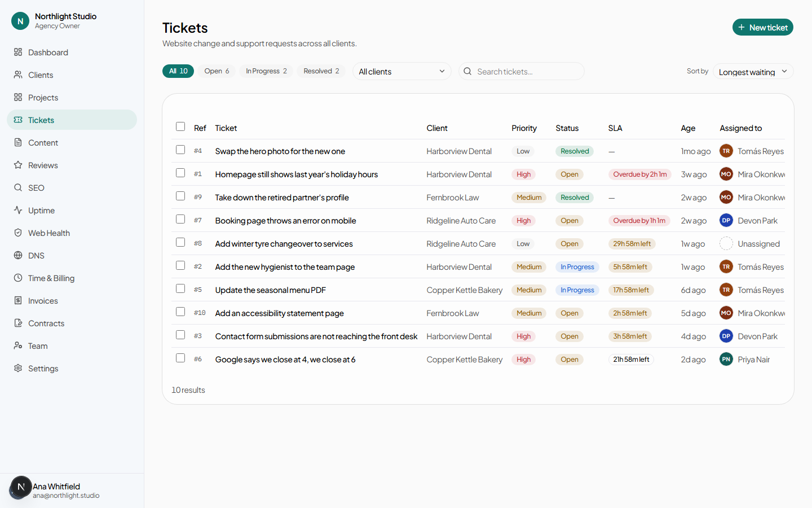Create a ticket with New ticket button
The width and height of the screenshot is (812, 508).
click(762, 27)
